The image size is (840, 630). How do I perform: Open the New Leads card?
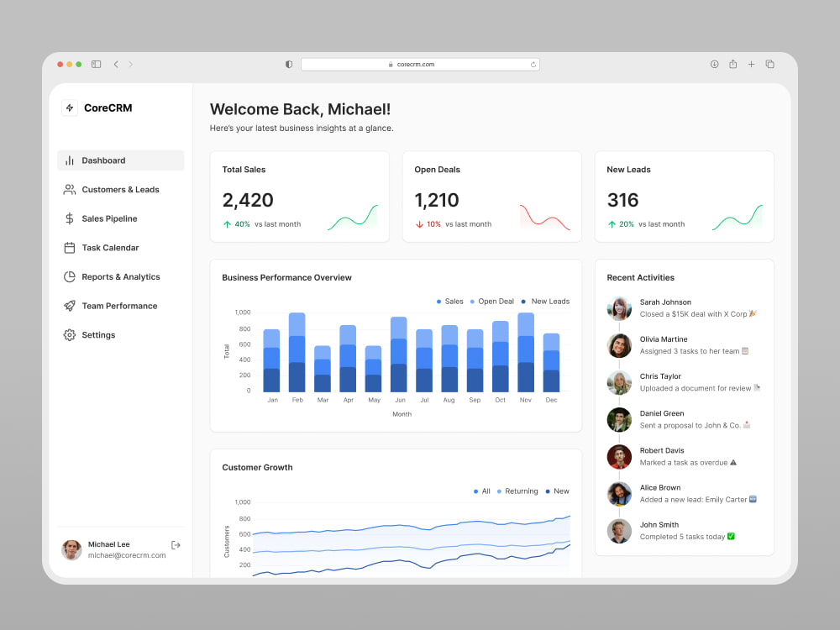(x=684, y=197)
